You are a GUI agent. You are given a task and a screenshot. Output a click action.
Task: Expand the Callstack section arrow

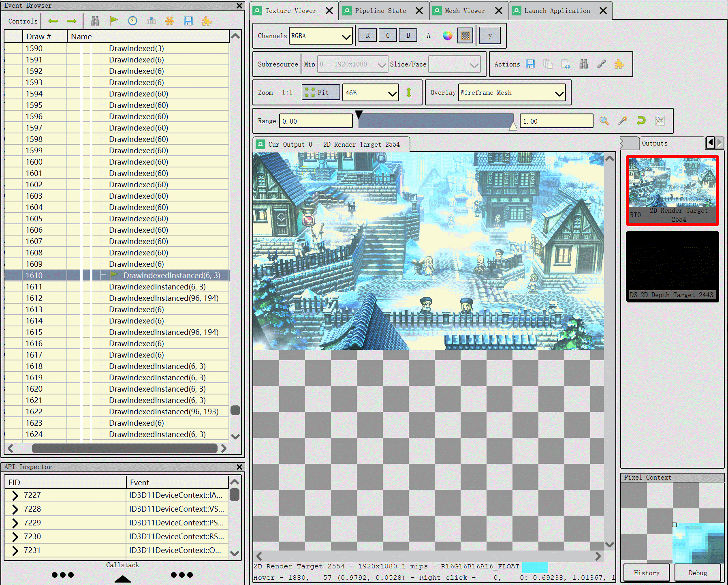[x=123, y=579]
